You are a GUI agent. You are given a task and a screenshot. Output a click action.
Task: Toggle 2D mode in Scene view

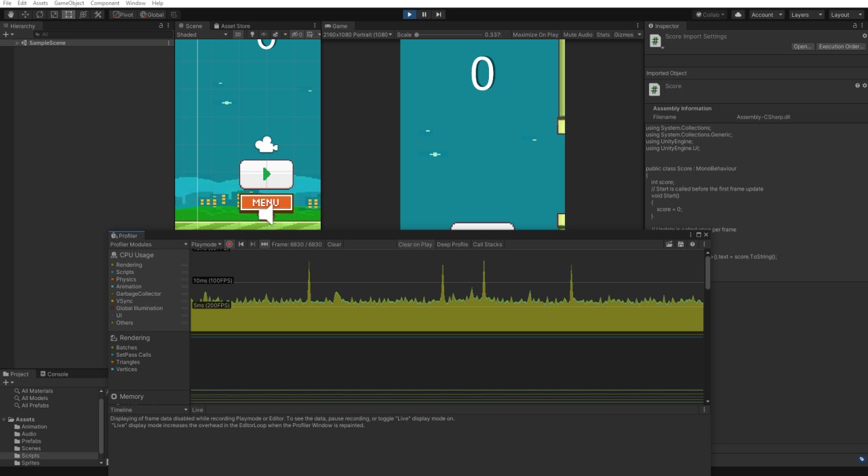click(x=238, y=35)
